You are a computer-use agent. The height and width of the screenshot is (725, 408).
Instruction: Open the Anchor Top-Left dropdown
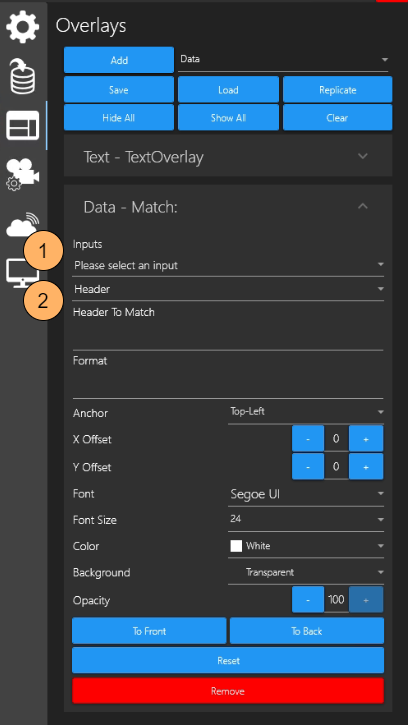coord(306,412)
